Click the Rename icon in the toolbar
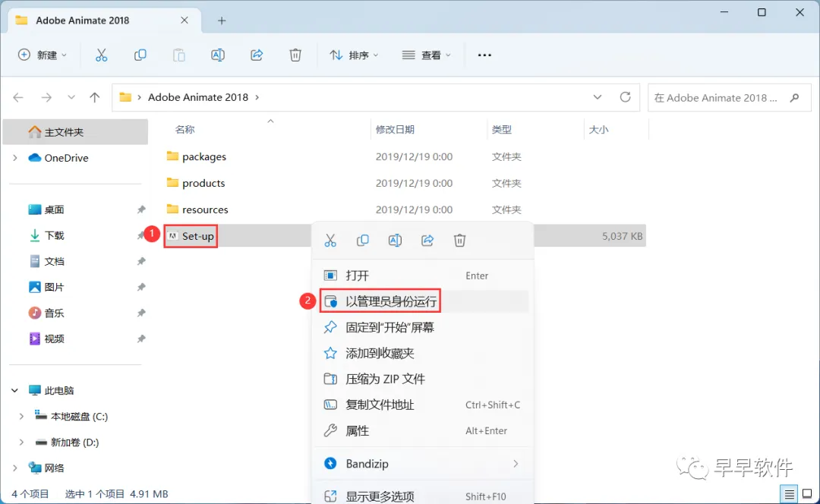Screen dimensions: 820x504 click(218, 55)
